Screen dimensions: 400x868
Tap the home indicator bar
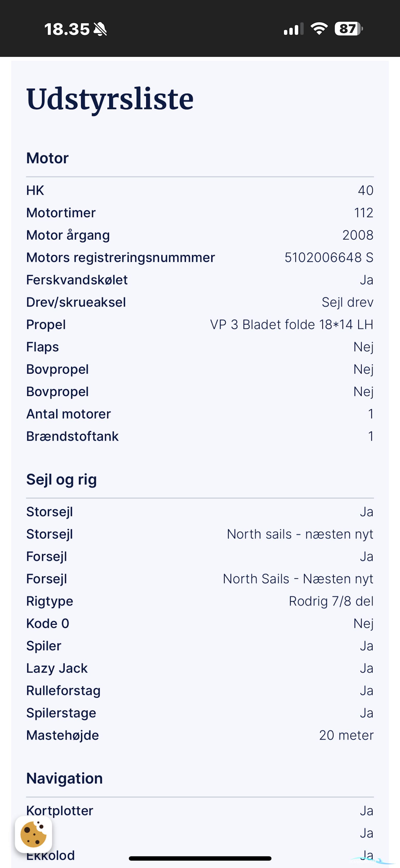[200, 858]
